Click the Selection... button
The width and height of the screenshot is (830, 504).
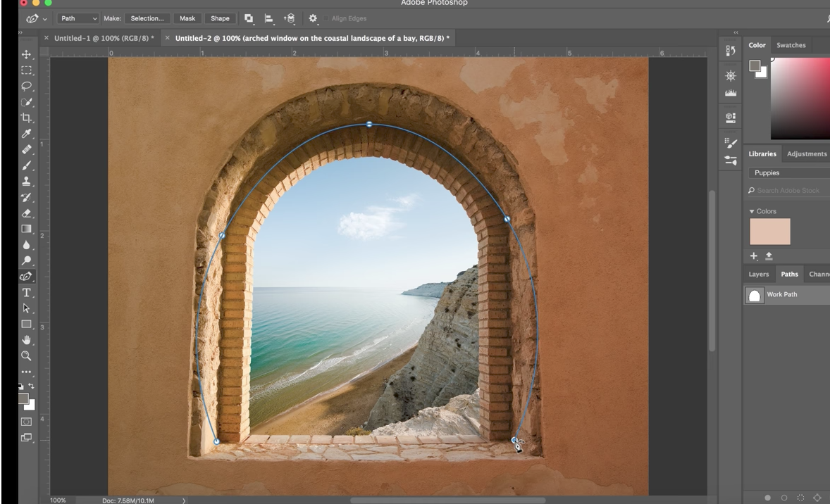(147, 18)
